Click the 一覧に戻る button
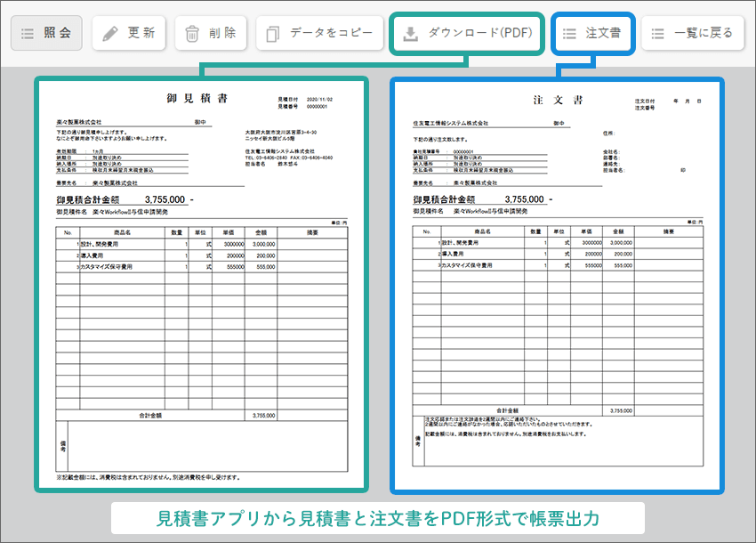Image resolution: width=756 pixels, height=543 pixels. click(692, 33)
